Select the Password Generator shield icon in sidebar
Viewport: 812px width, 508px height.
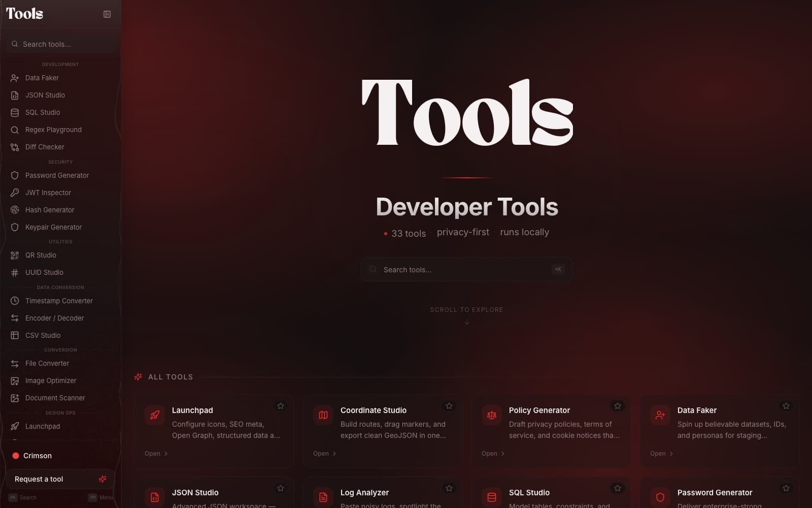tap(15, 175)
